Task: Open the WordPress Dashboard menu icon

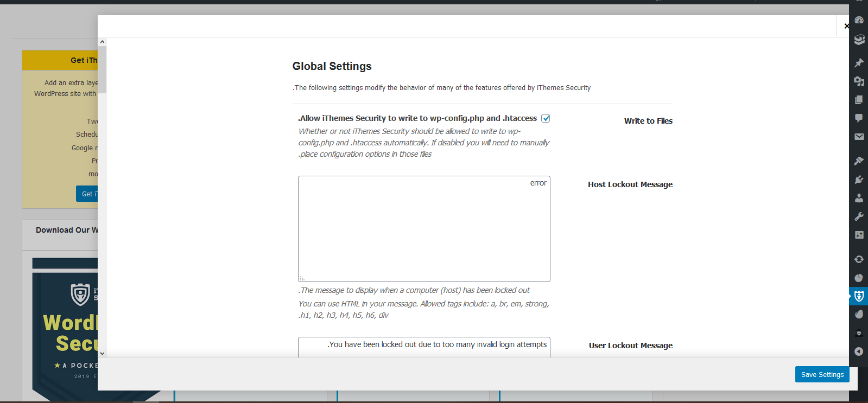Action: pyautogui.click(x=859, y=20)
